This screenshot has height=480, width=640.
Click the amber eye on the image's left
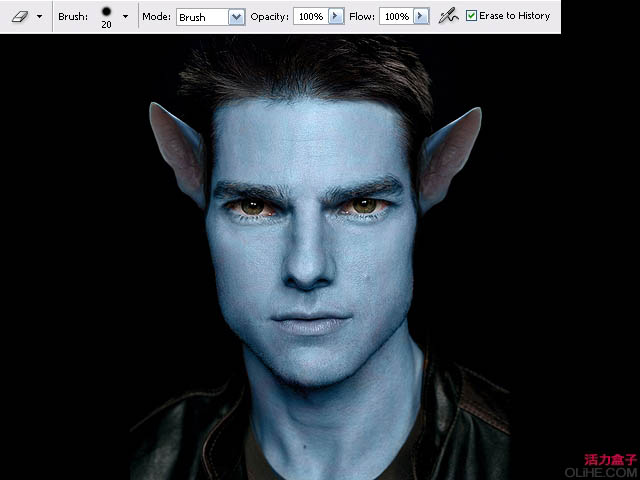[252, 207]
